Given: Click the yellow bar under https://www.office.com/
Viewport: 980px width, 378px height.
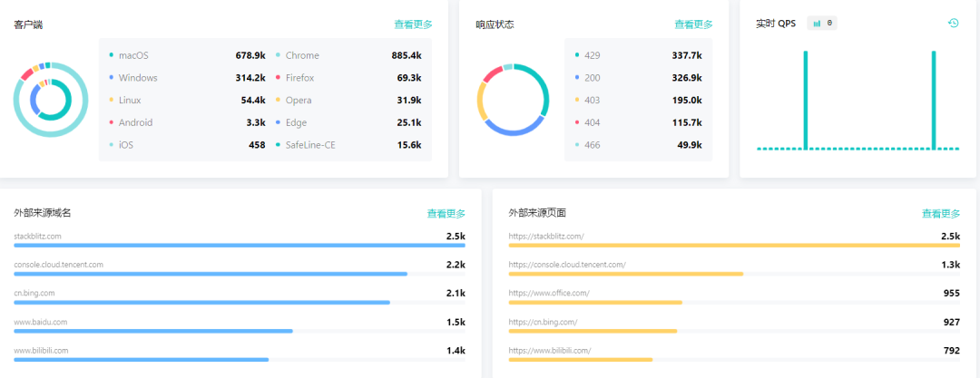Looking at the screenshot, I should coord(595,303).
